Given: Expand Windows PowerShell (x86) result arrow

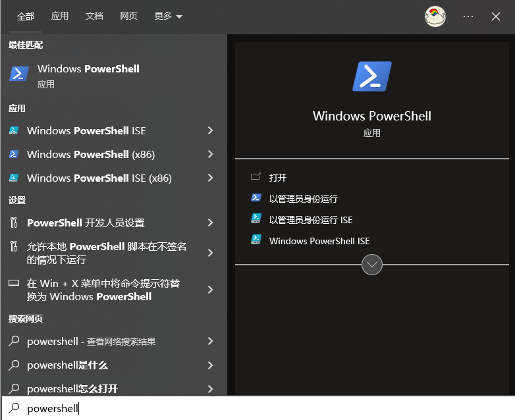Looking at the screenshot, I should (x=211, y=154).
